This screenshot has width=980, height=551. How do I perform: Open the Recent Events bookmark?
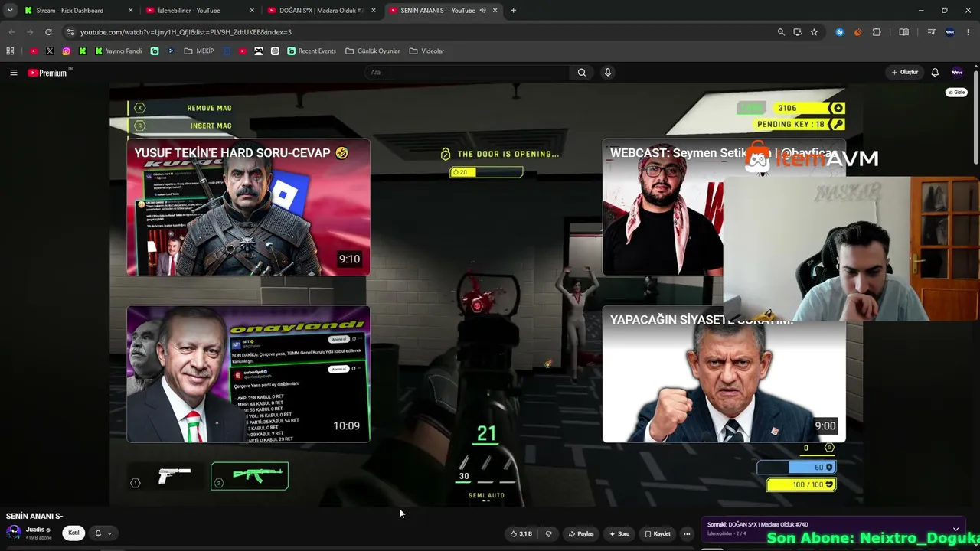coord(311,51)
